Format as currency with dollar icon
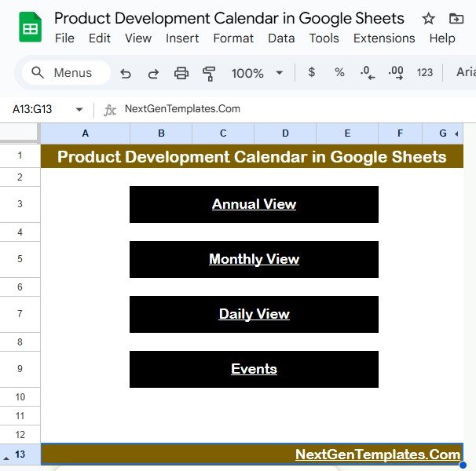The width and height of the screenshot is (476, 471). [x=312, y=72]
